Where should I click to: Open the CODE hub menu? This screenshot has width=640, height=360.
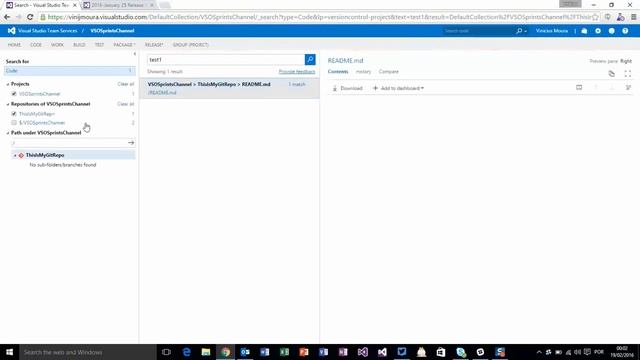point(36,44)
